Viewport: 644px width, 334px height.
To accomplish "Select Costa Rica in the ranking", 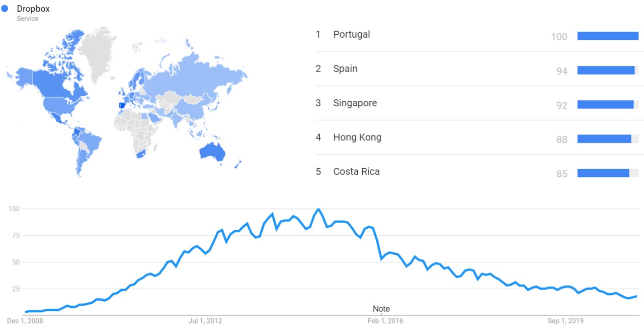I will (356, 171).
